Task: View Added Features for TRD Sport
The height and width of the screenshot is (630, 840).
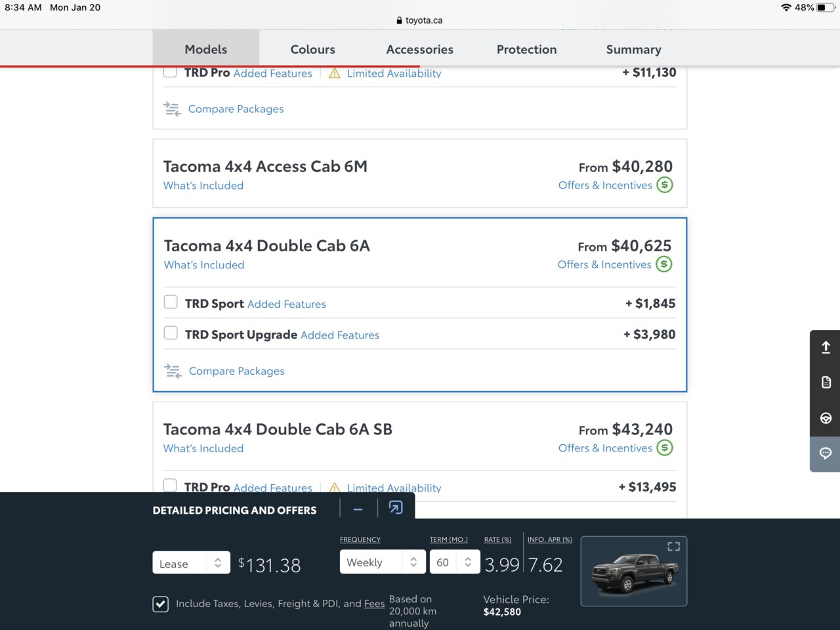Action: [x=287, y=304]
